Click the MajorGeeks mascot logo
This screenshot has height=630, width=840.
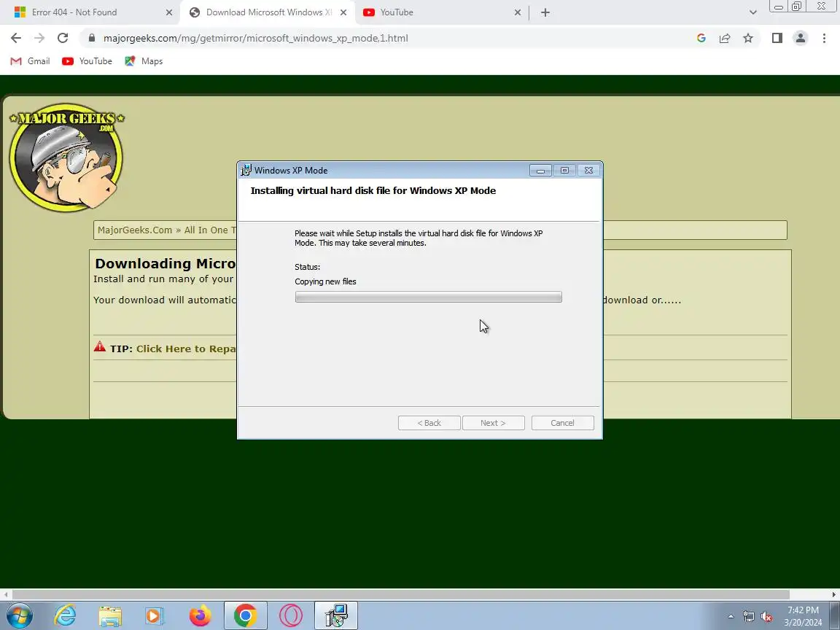click(66, 157)
